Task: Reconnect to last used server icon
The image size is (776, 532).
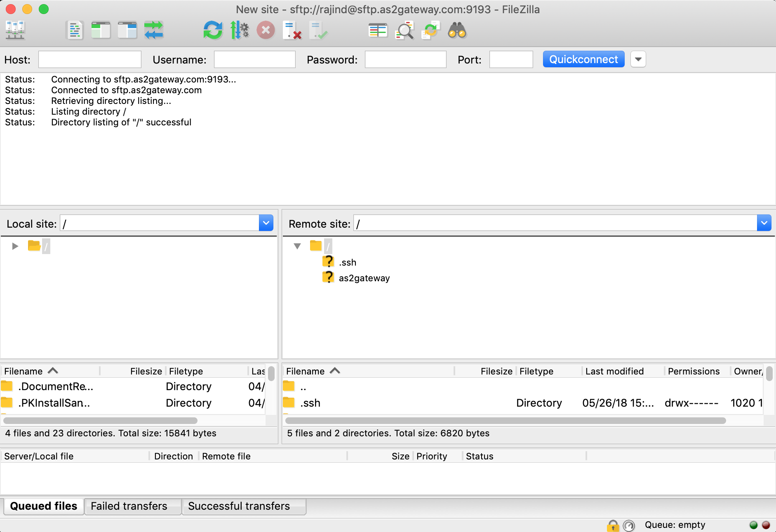Action: pyautogui.click(x=319, y=31)
